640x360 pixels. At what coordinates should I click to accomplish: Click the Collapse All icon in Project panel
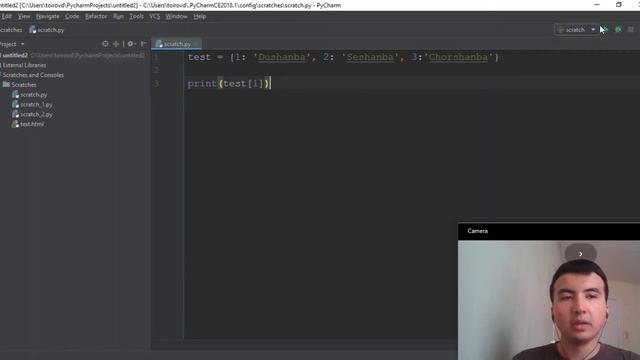116,44
